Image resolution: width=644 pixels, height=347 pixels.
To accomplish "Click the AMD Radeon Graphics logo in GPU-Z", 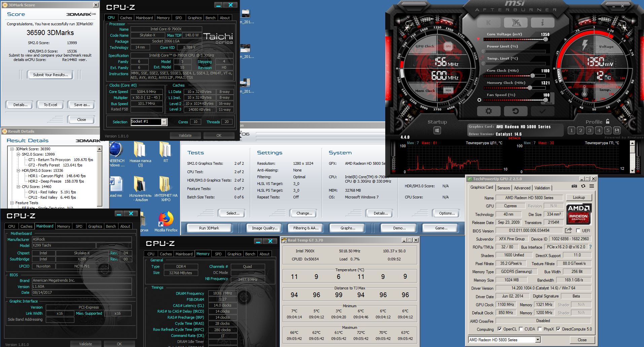I will pyautogui.click(x=579, y=214).
